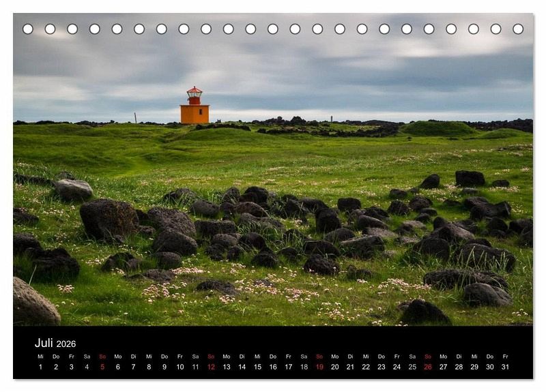Screen dimensions: 546x392
Task: Click the leftmost spiral binding hole
Action: [28, 29]
